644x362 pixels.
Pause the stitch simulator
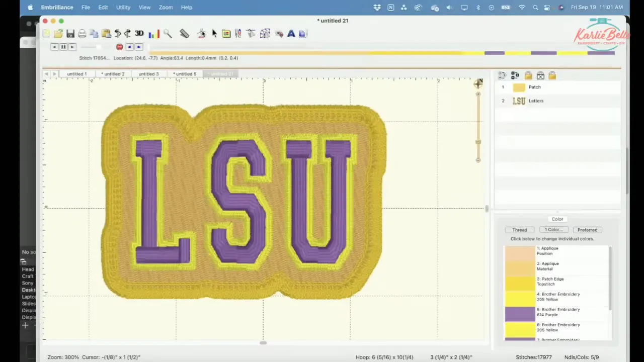63,47
